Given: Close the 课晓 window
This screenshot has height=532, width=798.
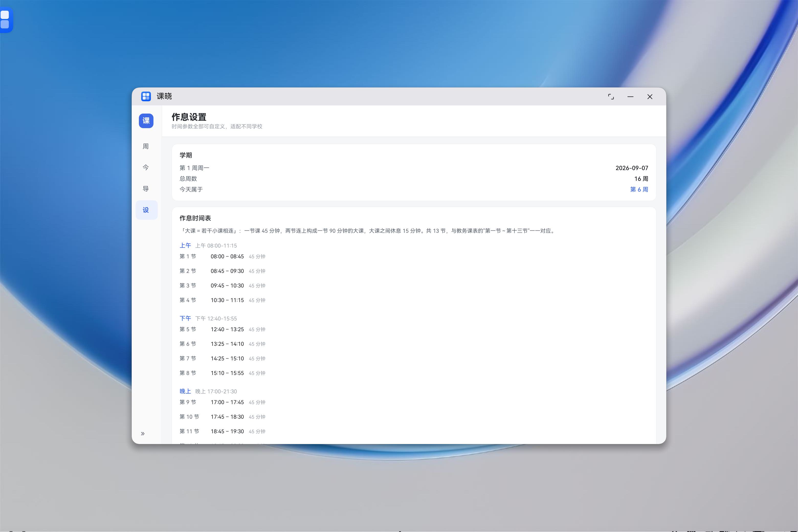Looking at the screenshot, I should (x=650, y=97).
